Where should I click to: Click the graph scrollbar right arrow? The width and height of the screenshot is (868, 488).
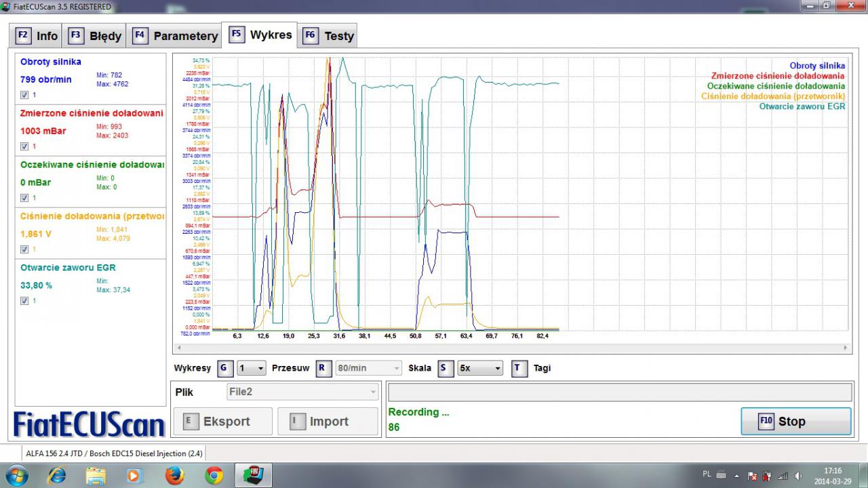(845, 348)
